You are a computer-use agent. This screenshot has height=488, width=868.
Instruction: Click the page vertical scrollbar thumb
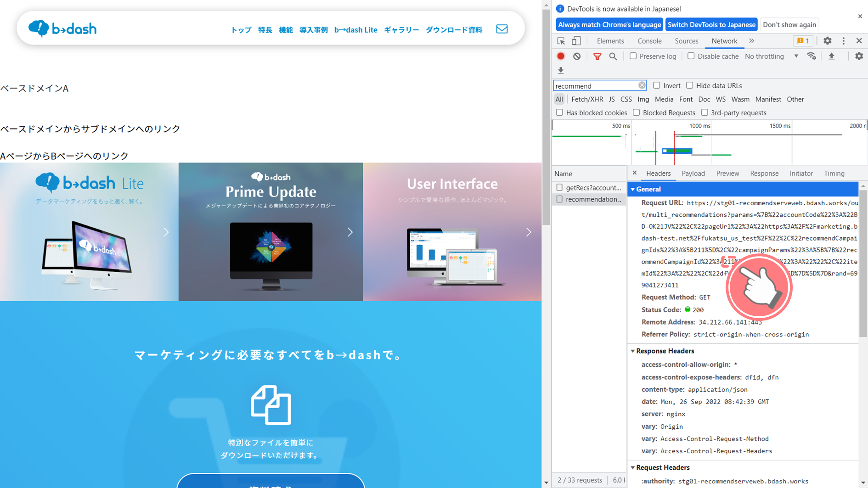(546, 117)
